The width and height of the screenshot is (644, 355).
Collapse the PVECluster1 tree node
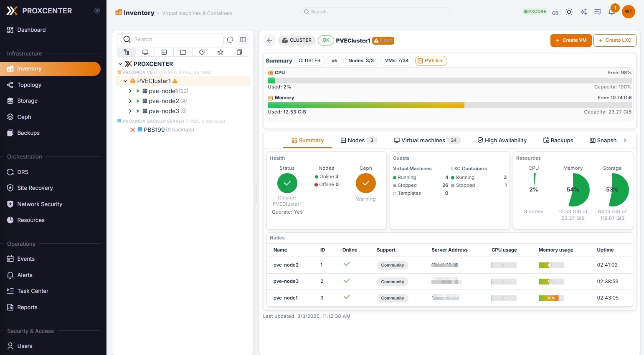(125, 81)
